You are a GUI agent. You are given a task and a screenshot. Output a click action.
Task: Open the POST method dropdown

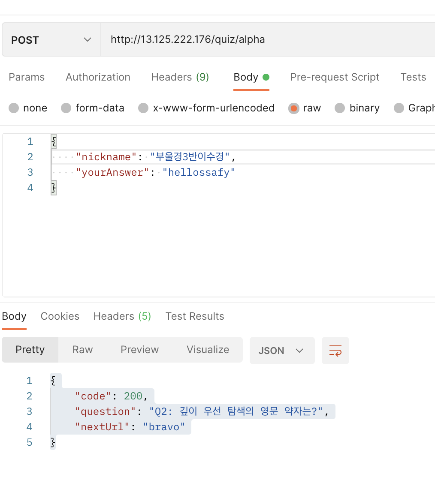click(51, 39)
